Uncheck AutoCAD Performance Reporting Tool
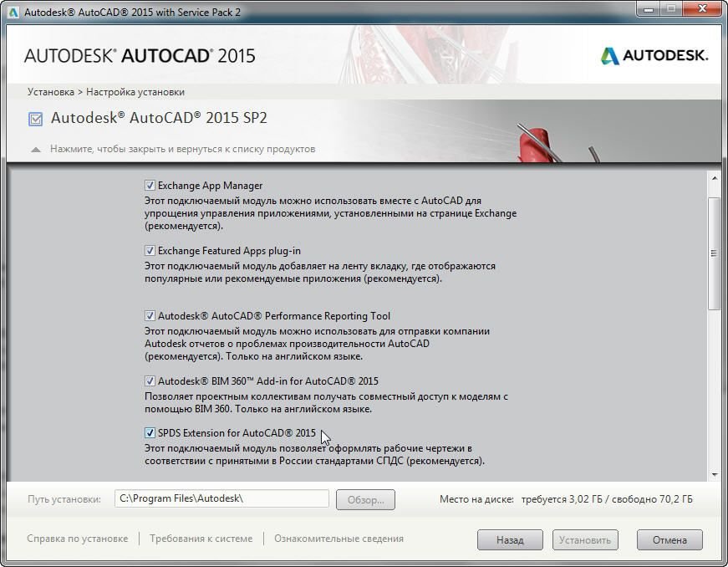The width and height of the screenshot is (728, 567). pyautogui.click(x=150, y=316)
